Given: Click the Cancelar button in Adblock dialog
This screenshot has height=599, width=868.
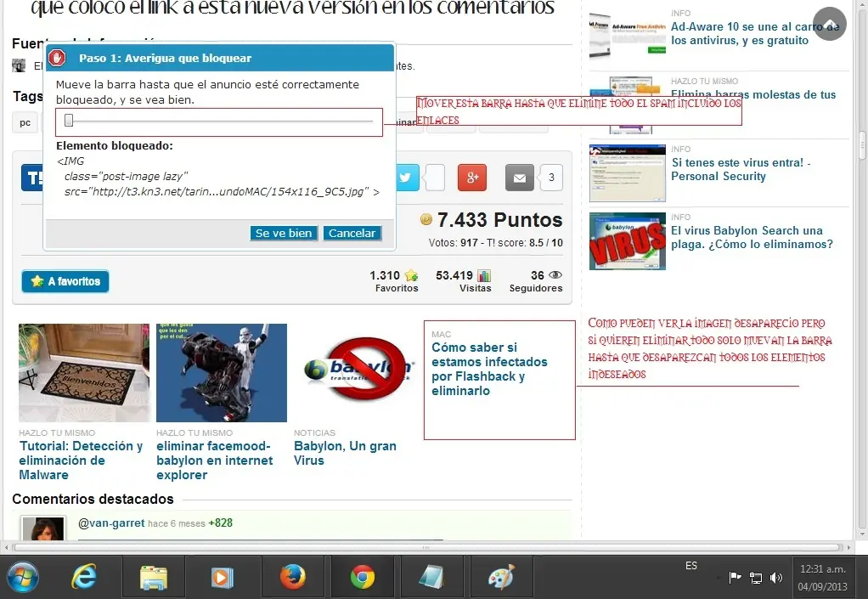Looking at the screenshot, I should coord(352,233).
